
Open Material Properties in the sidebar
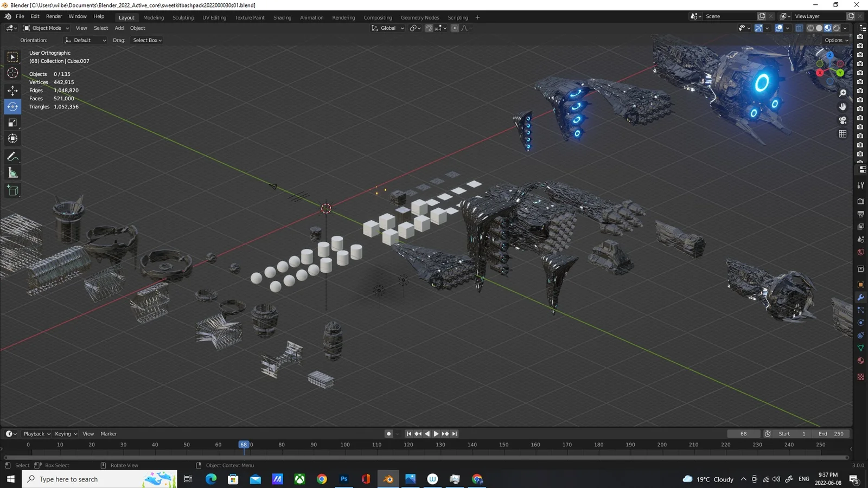point(860,361)
